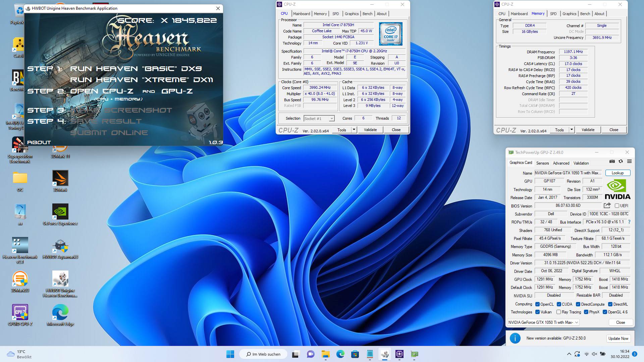Open the 'aa' desktop shortcut
The height and width of the screenshot is (362, 644).
tap(20, 215)
